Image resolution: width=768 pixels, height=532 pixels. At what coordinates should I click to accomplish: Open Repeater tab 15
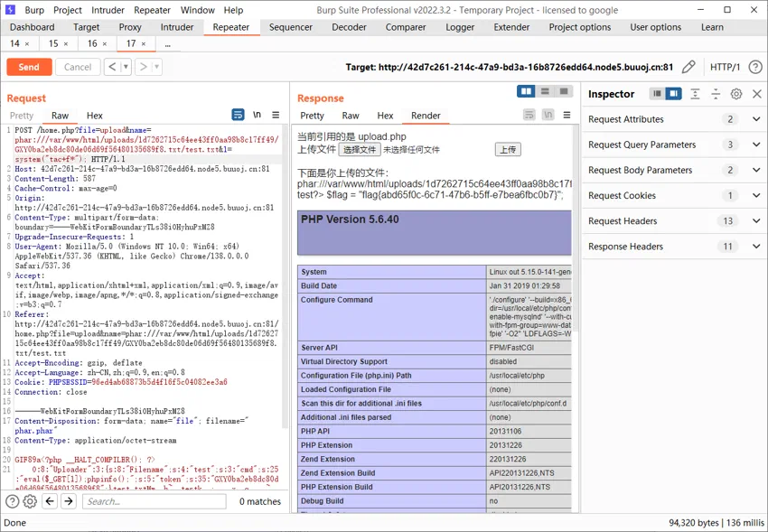pyautogui.click(x=54, y=43)
